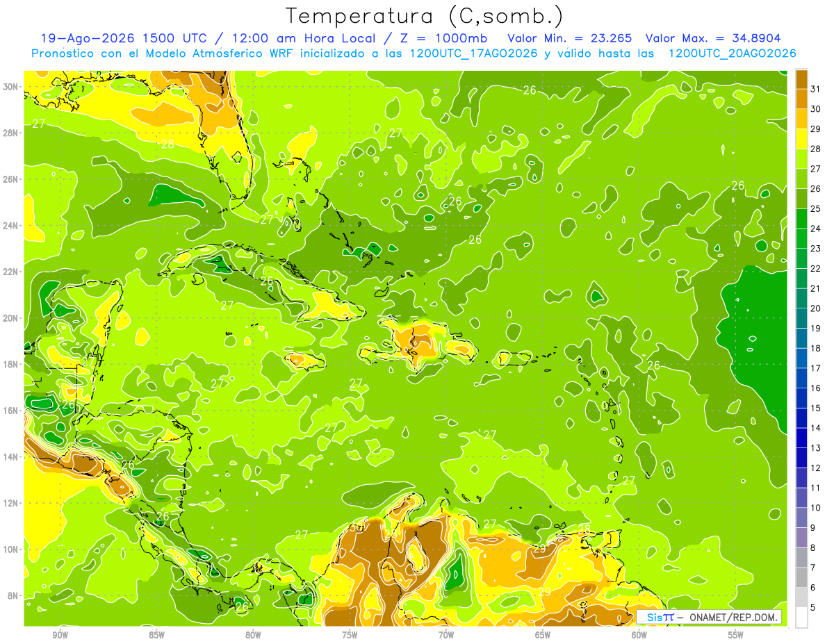
Task: Click the 12N latitude axis label
Action: pos(11,503)
